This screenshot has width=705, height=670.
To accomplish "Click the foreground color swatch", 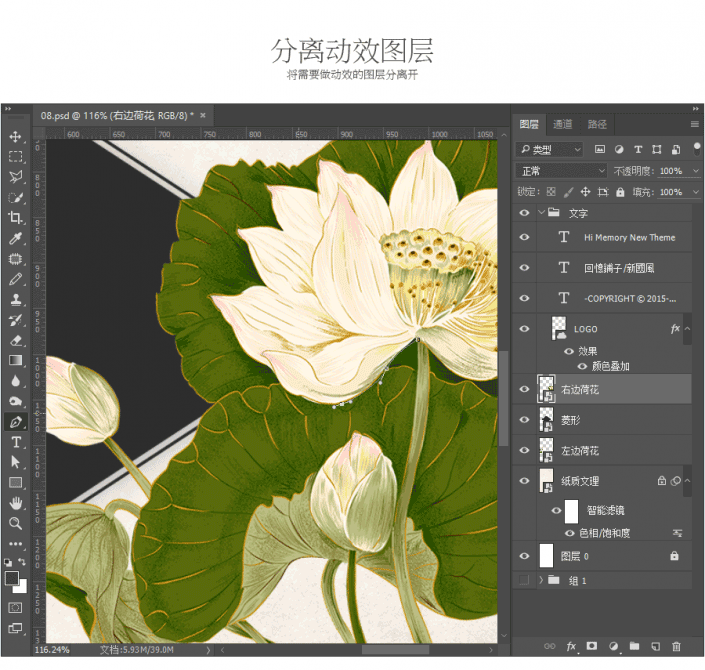I will click(x=11, y=578).
